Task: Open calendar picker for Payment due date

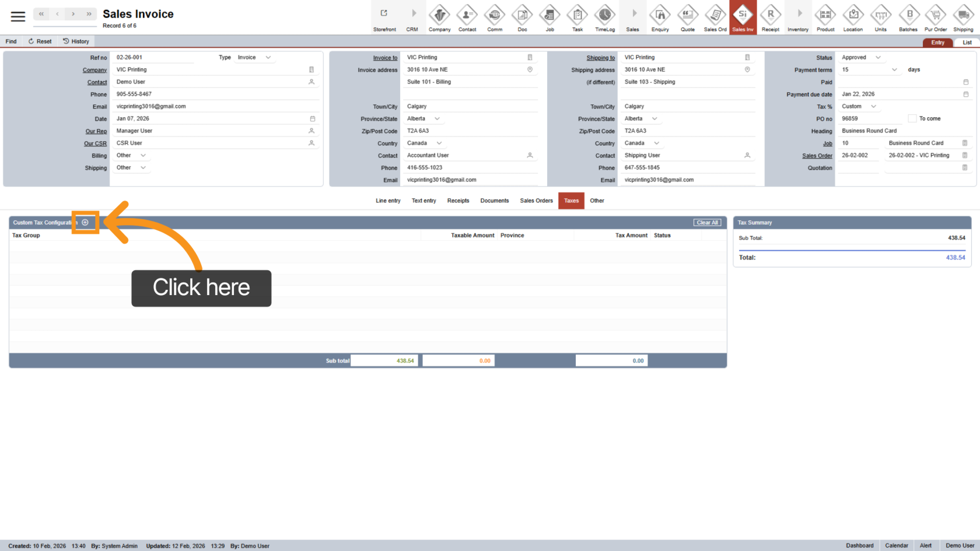Action: [x=965, y=94]
